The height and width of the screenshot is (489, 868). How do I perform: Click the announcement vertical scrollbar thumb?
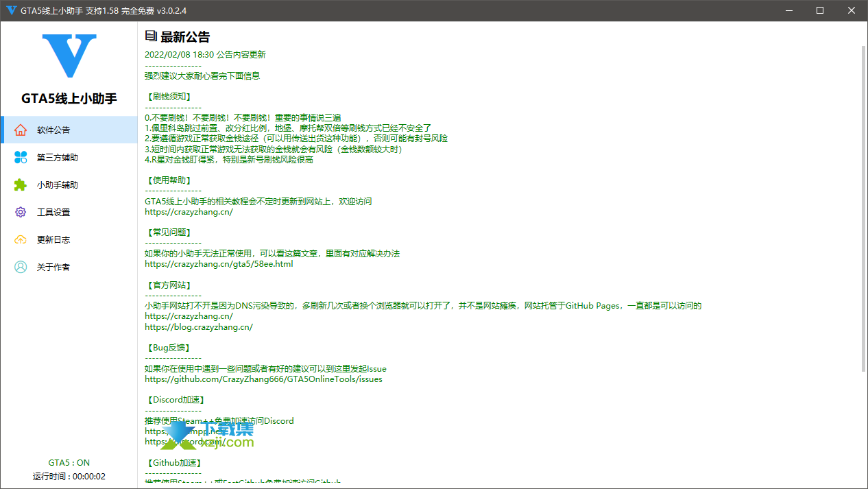coord(863,209)
